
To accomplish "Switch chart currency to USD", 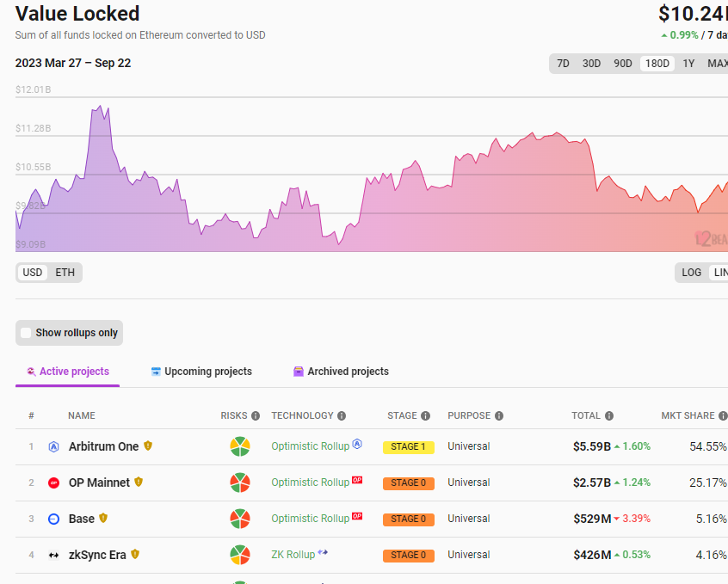I will click(33, 273).
